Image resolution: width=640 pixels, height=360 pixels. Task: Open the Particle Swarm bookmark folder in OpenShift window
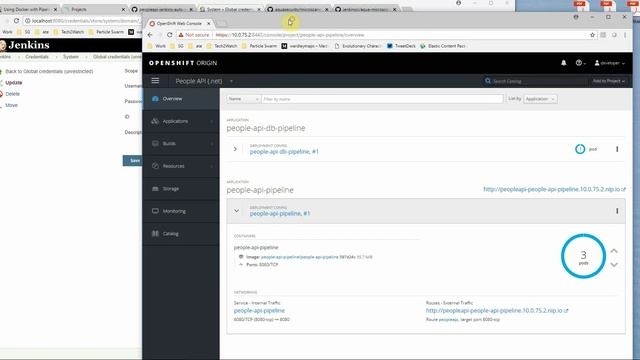259,46
